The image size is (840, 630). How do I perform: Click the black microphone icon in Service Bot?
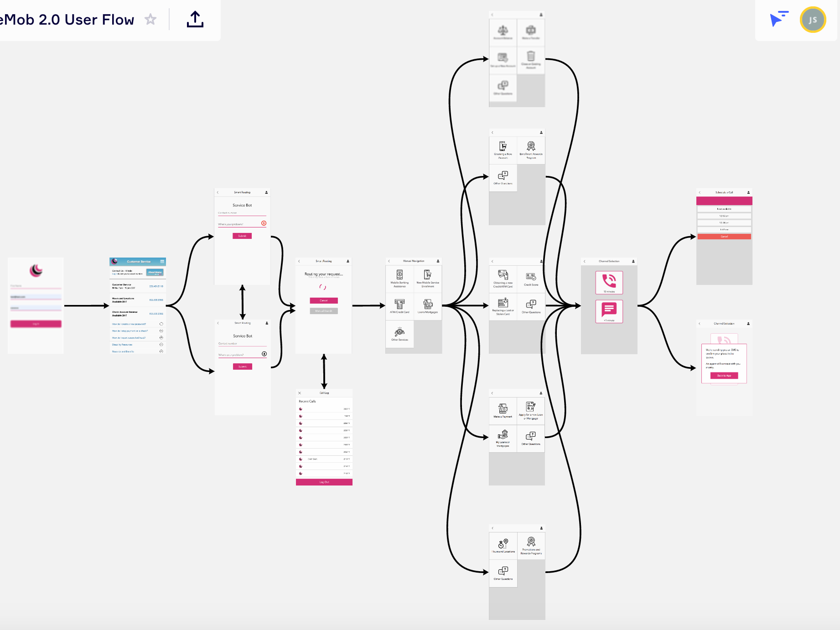point(264,354)
